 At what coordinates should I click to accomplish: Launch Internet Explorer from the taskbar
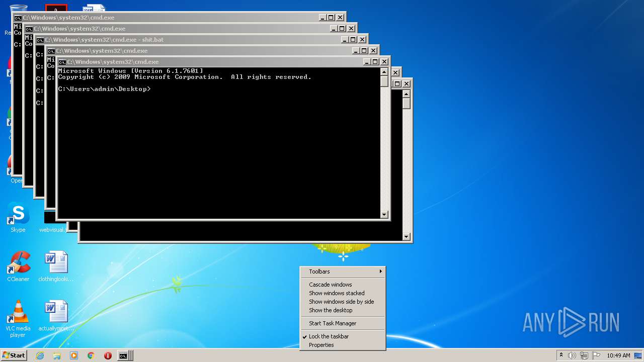[40, 355]
